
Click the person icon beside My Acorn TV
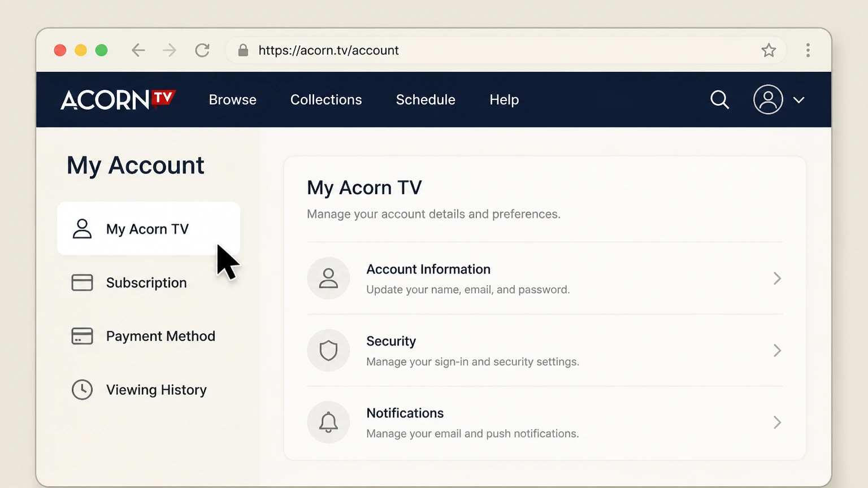click(x=82, y=229)
